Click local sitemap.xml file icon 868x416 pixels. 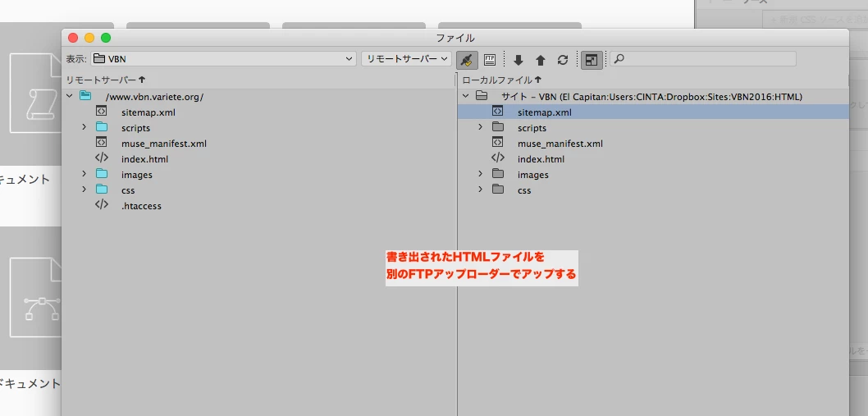coord(497,111)
